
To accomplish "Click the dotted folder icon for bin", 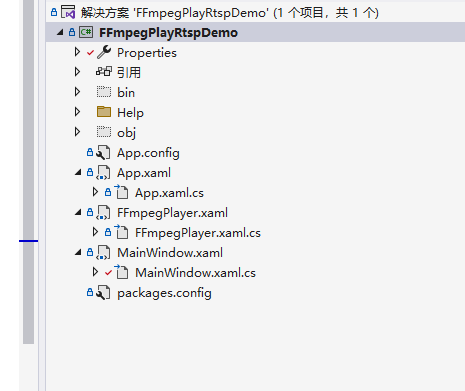I will coord(104,92).
